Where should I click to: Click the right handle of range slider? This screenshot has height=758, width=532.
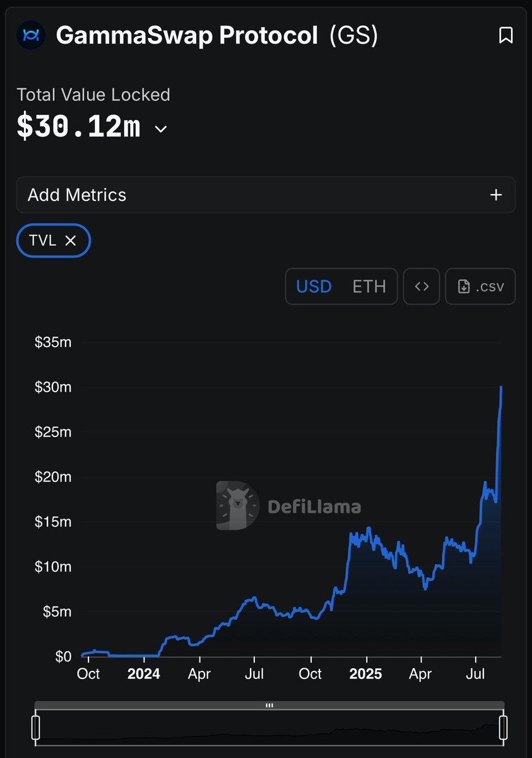[x=504, y=727]
